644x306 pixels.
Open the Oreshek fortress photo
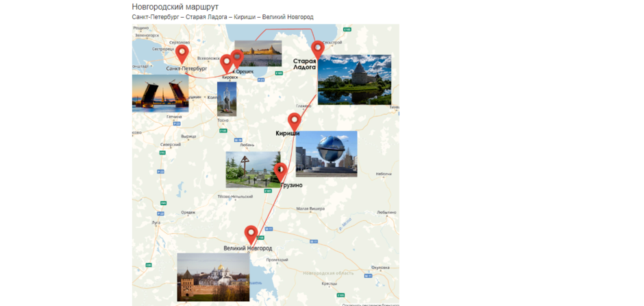click(x=258, y=54)
